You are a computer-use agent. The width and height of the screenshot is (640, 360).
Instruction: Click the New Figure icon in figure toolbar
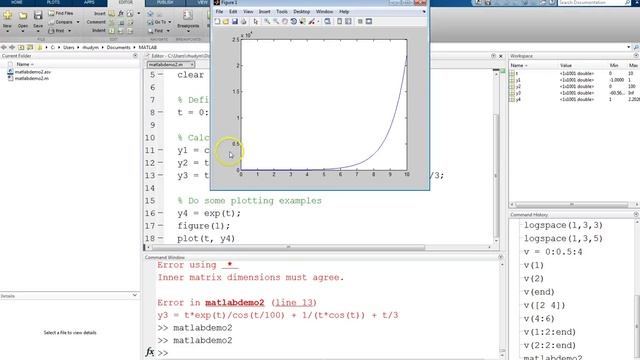[218, 21]
